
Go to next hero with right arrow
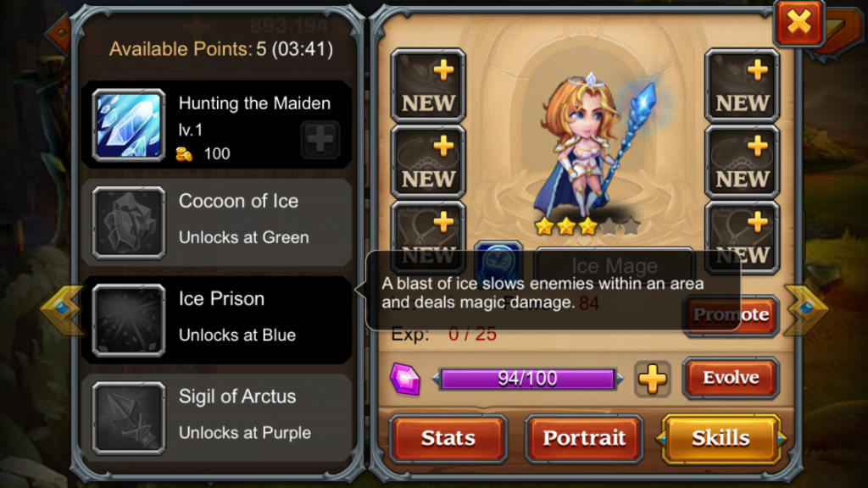pyautogui.click(x=806, y=309)
